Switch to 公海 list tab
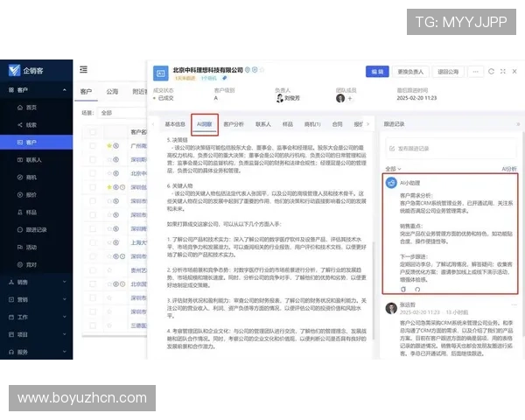525x420 pixels. pyautogui.click(x=112, y=91)
